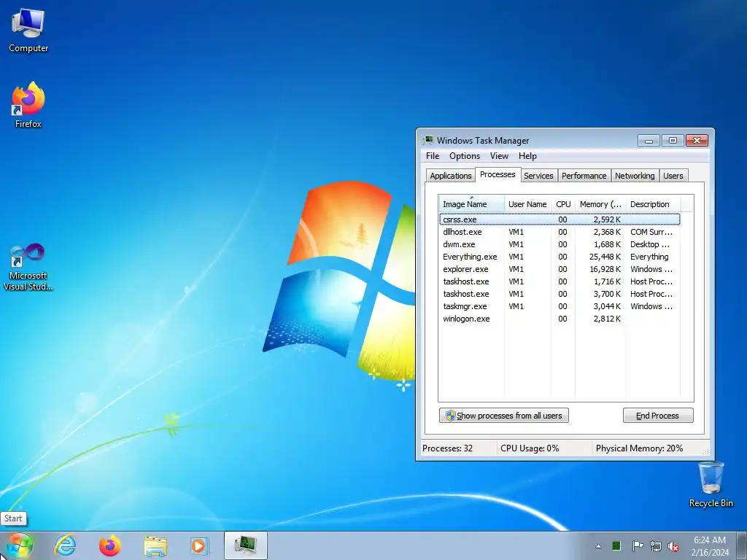The height and width of the screenshot is (560, 747).
Task: Maximize the Task Manager window
Action: click(673, 141)
